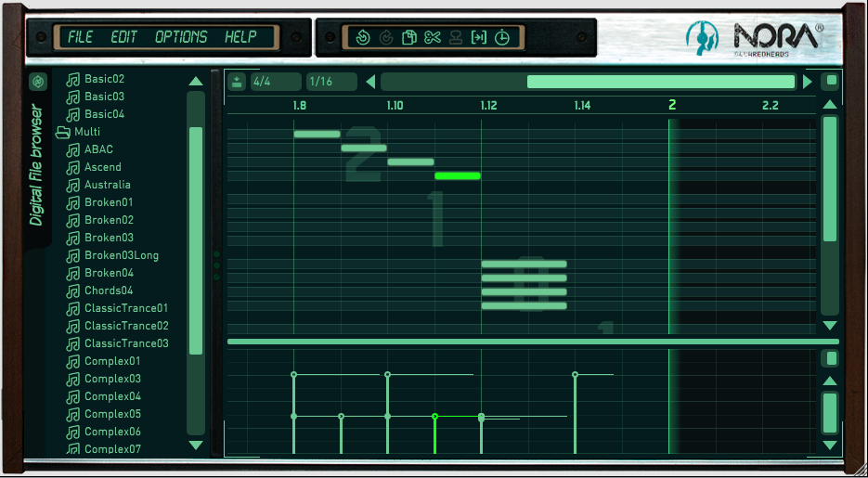Select the Complex03 pattern
Image resolution: width=868 pixels, height=478 pixels.
(112, 379)
